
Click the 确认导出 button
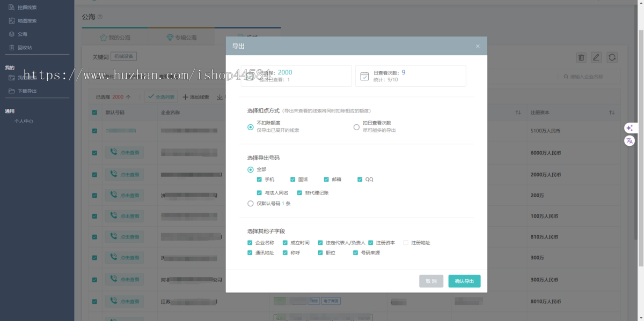(x=464, y=281)
